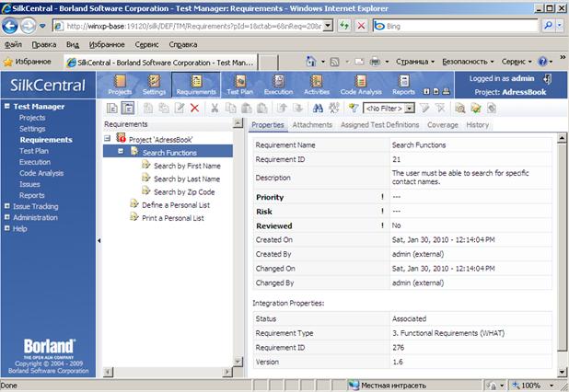
Task: Click the collapse arrow on the sidebar splitter
Action: pos(99,240)
